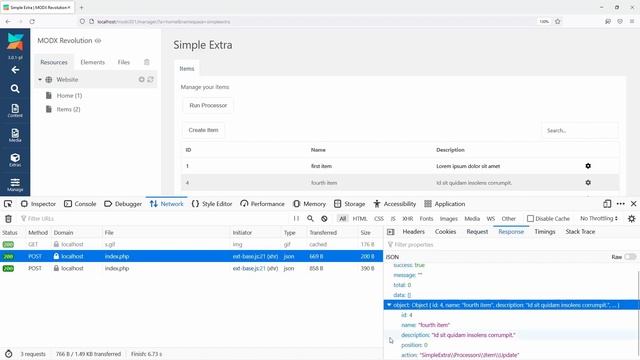
Task: Open the Manage menu icon
Action: pos(15,184)
